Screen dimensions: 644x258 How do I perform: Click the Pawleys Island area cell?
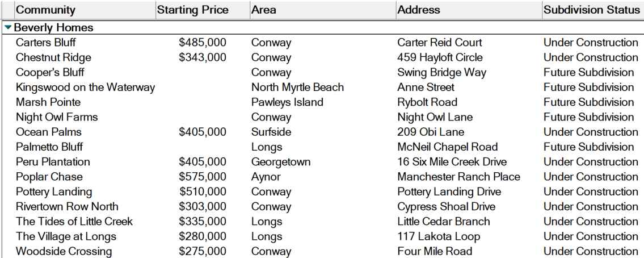tap(287, 102)
